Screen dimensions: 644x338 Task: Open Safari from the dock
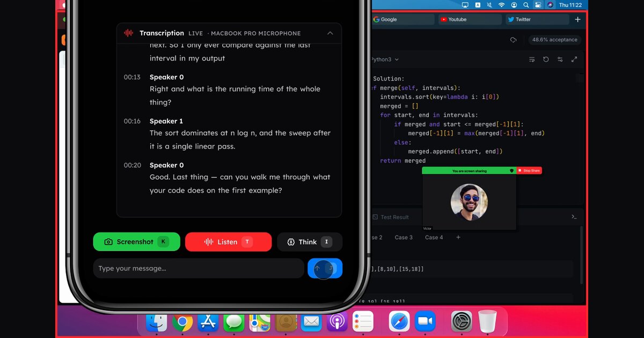click(399, 322)
